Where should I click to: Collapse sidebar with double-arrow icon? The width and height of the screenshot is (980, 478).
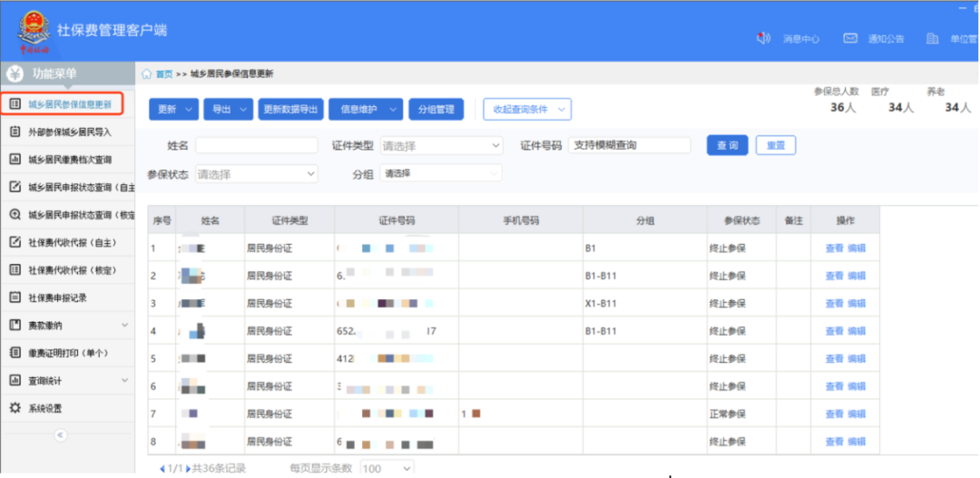[x=60, y=435]
